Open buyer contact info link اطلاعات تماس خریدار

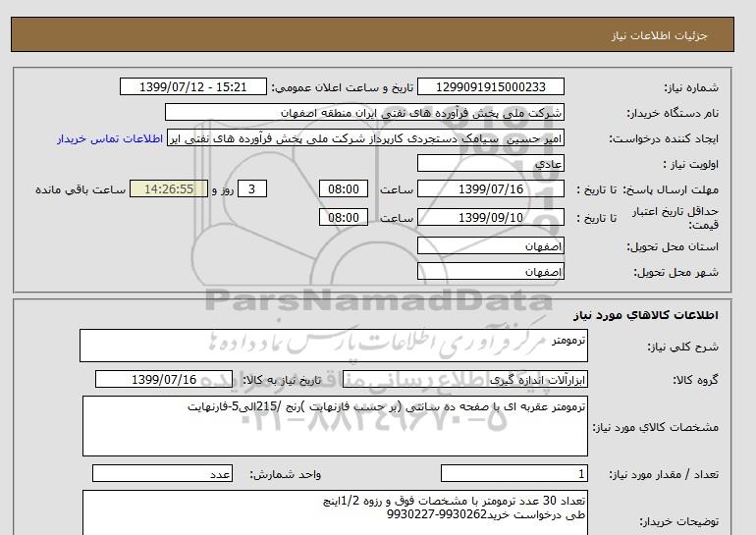coord(110,138)
